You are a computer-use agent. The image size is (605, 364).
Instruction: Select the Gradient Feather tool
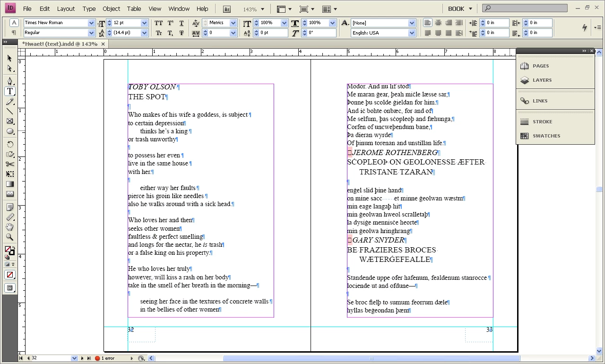[x=9, y=194]
